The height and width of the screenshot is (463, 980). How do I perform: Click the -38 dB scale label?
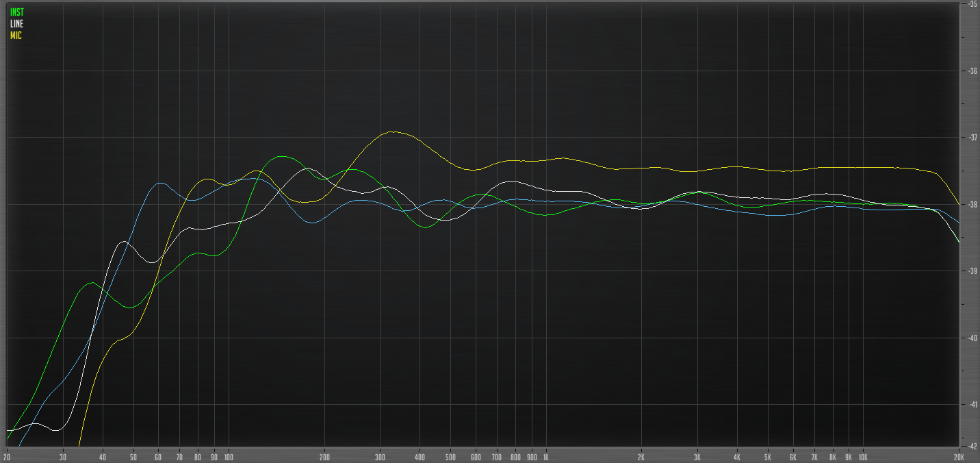tap(972, 204)
